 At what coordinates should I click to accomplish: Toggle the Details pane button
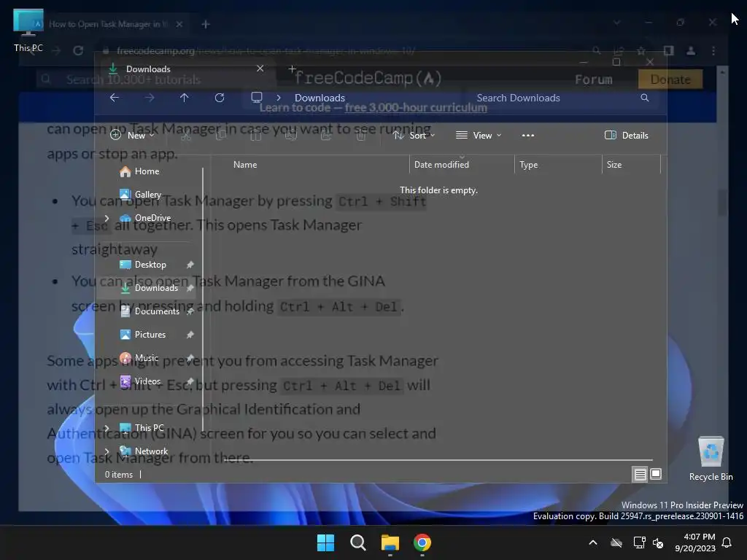pyautogui.click(x=627, y=135)
